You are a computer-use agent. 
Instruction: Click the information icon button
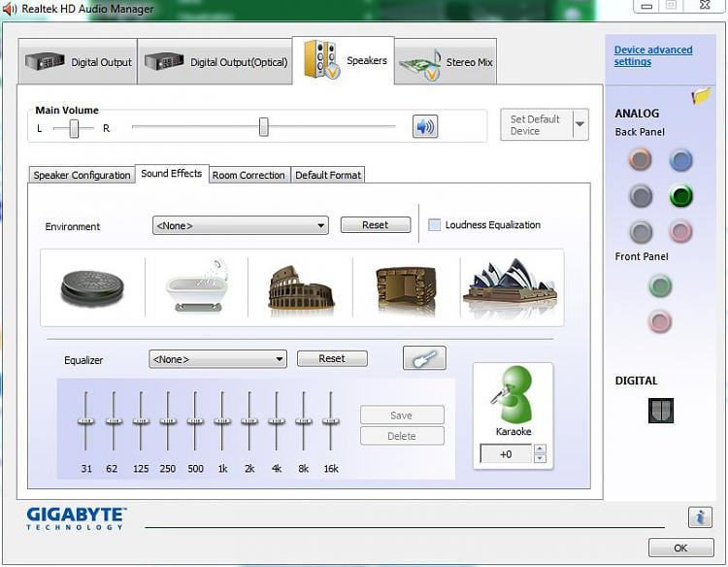[x=700, y=517]
